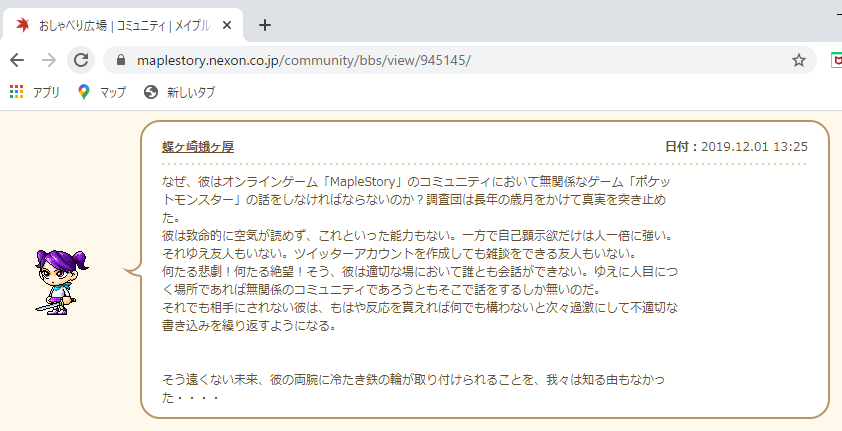Click the browser back arrow
This screenshot has height=431, width=842.
tap(17, 60)
